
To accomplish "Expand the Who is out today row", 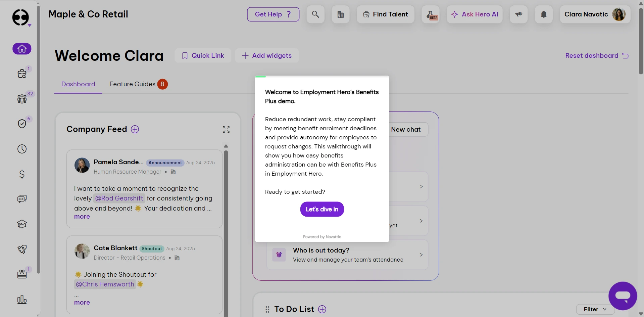I will point(421,255).
